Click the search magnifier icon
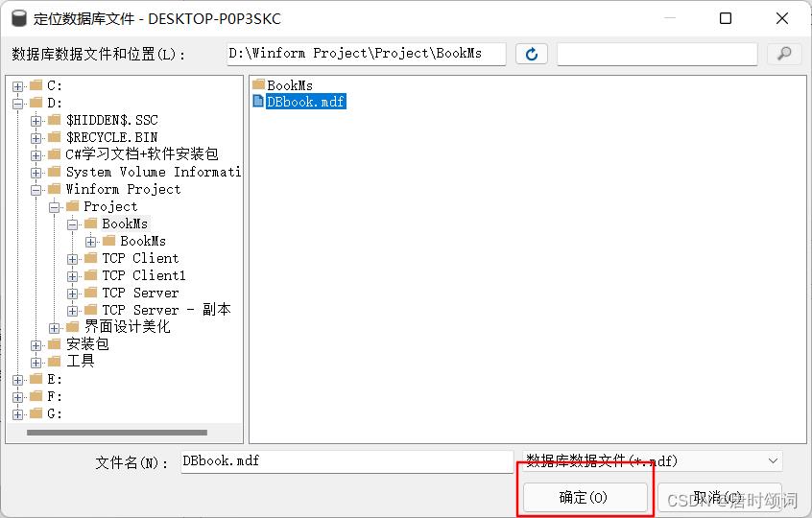Screen dimensions: 812x518 (784, 54)
